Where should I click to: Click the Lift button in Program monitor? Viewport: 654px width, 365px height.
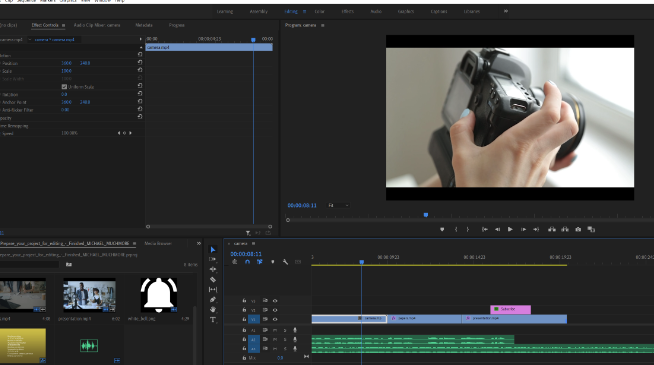coord(552,229)
